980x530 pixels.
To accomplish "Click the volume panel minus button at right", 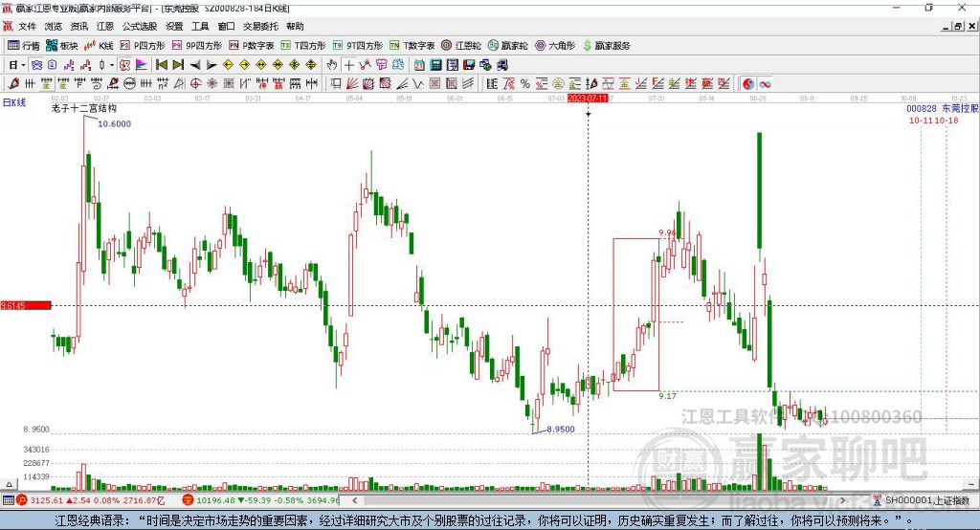I will pyautogui.click(x=970, y=484).
